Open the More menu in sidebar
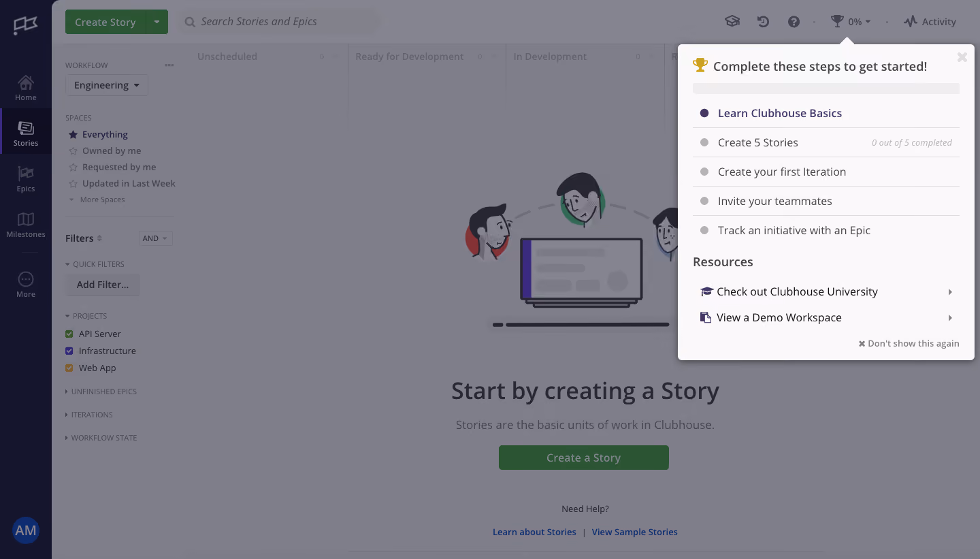The image size is (980, 559). [x=26, y=285]
